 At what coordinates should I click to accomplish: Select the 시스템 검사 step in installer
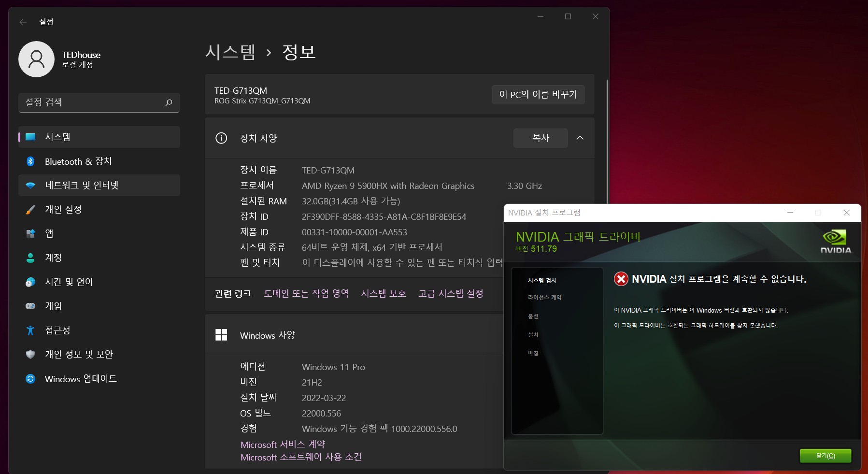542,281
